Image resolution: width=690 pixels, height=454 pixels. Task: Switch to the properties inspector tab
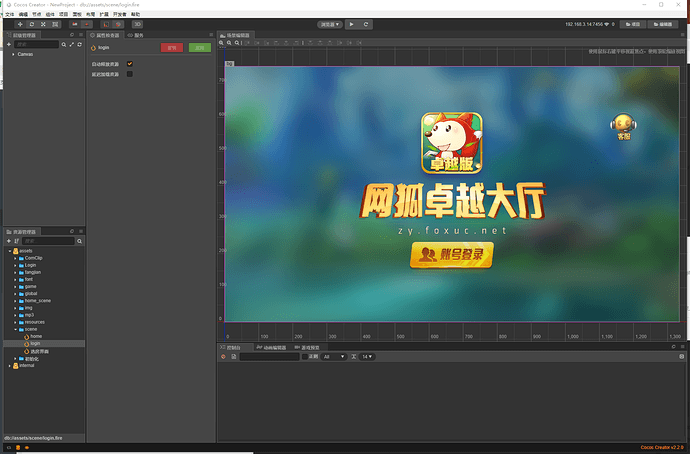105,35
